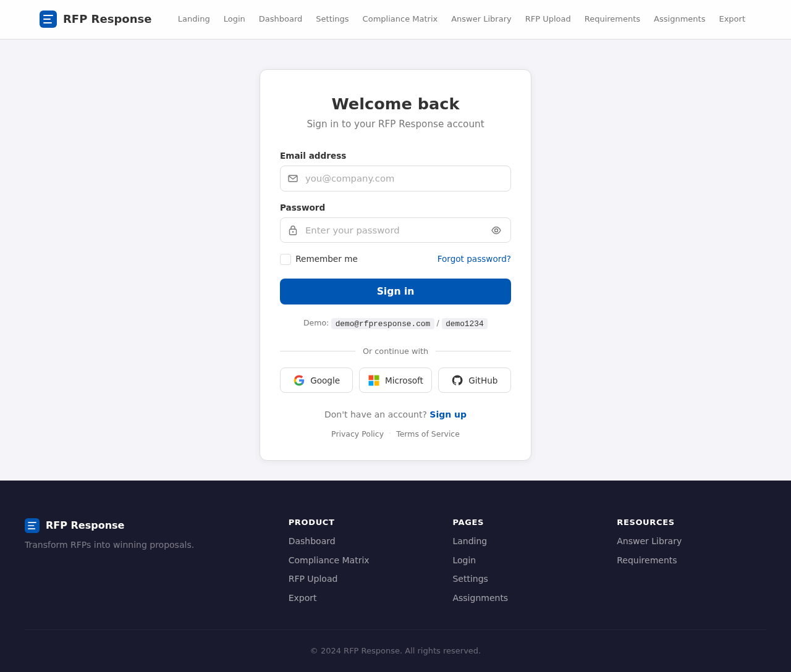Click the Google logo icon
Viewport: 791px width, 672px height.
(299, 380)
